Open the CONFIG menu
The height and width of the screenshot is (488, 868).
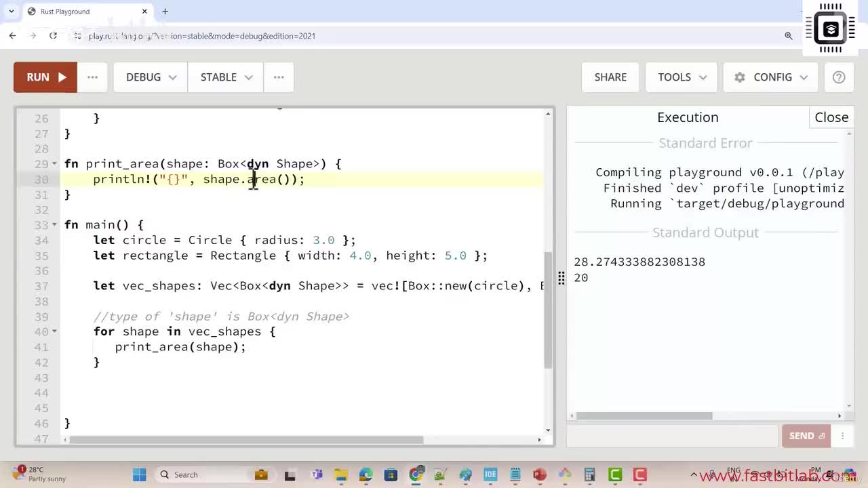pos(771,77)
